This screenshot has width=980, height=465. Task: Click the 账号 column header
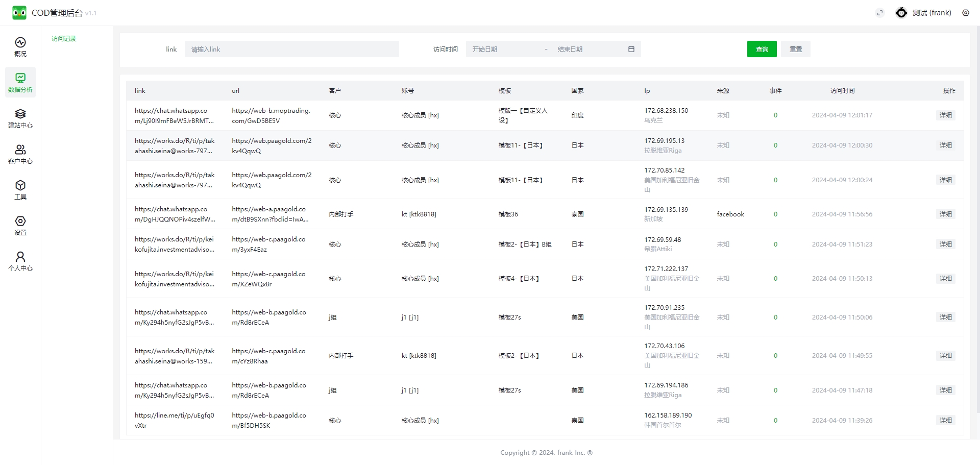tap(408, 90)
